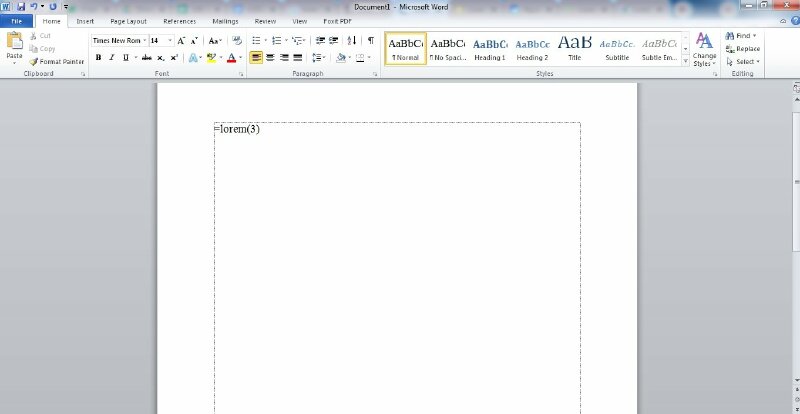Click the Increase Indent icon
This screenshot has height=414, width=800.
point(334,40)
